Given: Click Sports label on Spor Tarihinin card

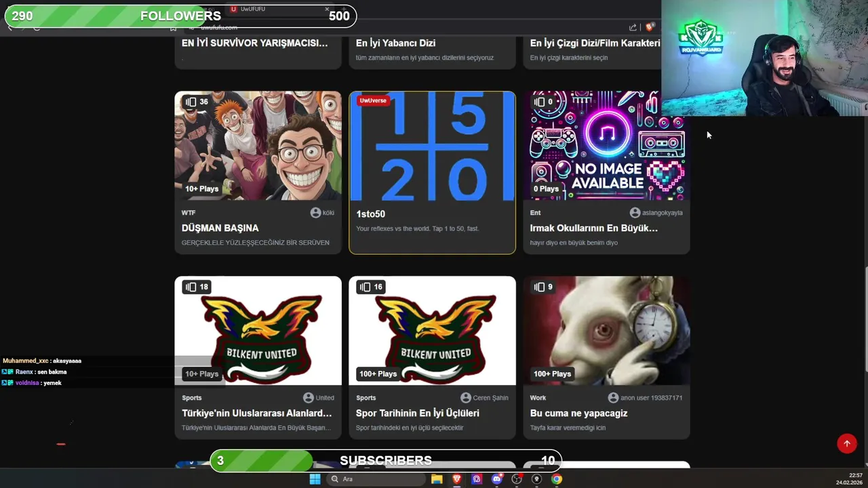Looking at the screenshot, I should (x=366, y=398).
